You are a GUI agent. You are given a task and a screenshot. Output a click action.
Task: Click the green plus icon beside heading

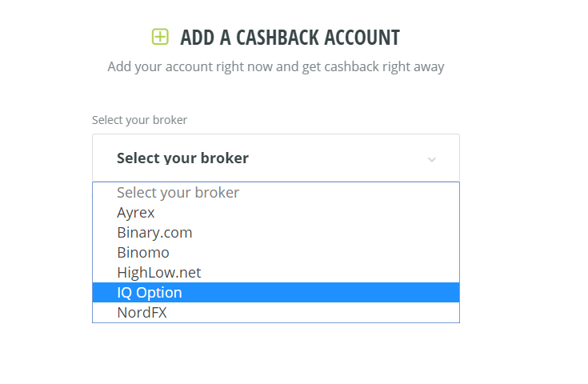[x=160, y=37]
